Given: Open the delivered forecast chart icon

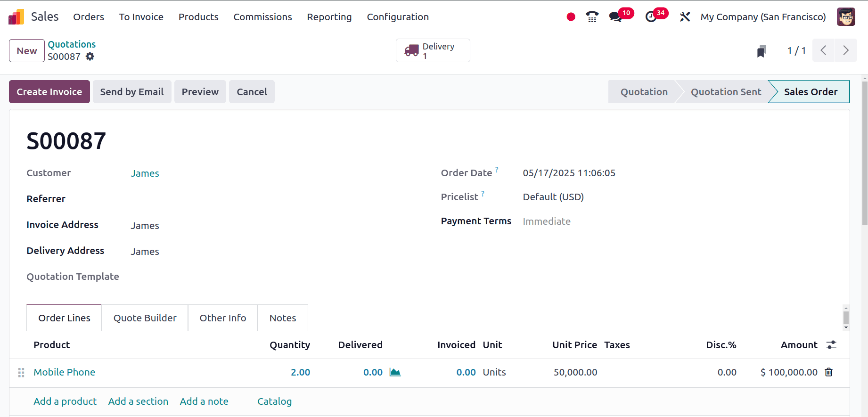Looking at the screenshot, I should tap(395, 372).
